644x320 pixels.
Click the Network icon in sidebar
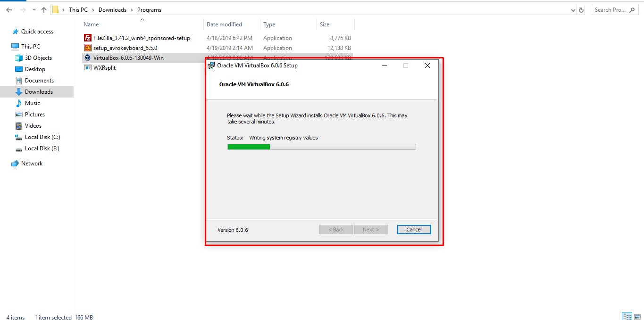point(15,164)
